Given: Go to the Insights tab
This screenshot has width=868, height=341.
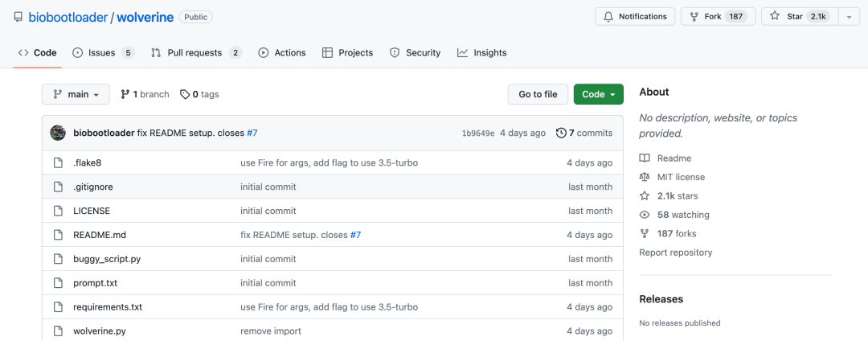Looking at the screenshot, I should (482, 53).
